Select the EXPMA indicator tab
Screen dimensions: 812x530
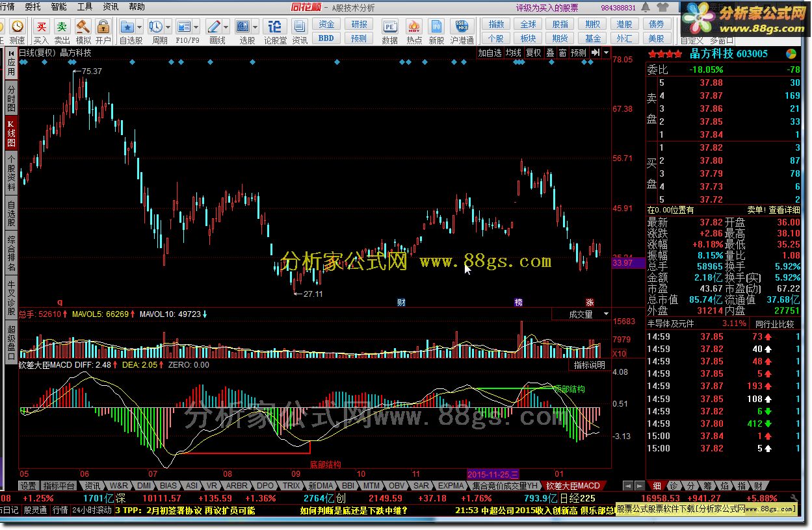pyautogui.click(x=451, y=486)
